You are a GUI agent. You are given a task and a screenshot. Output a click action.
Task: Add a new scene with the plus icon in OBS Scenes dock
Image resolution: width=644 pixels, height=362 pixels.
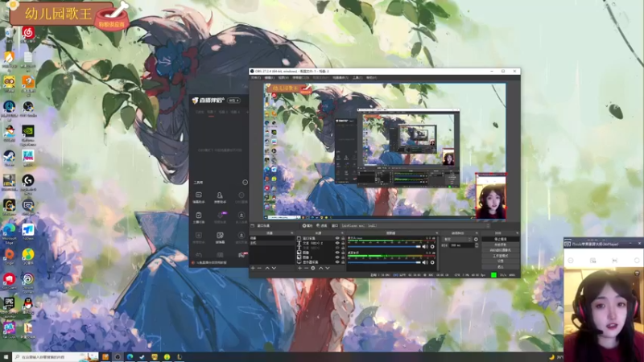tap(253, 268)
